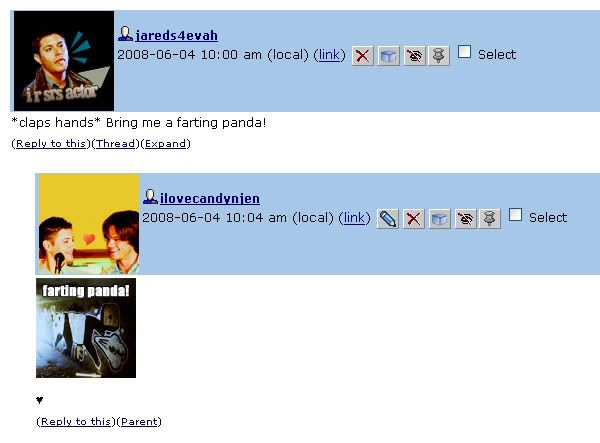The height and width of the screenshot is (443, 600).
Task: Open jareds4evah's username profile link
Action: pos(176,36)
